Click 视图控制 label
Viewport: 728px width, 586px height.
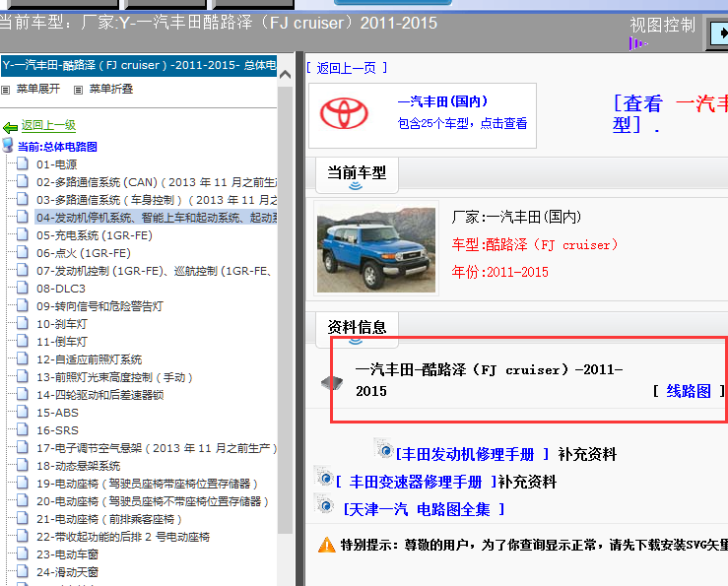[663, 25]
